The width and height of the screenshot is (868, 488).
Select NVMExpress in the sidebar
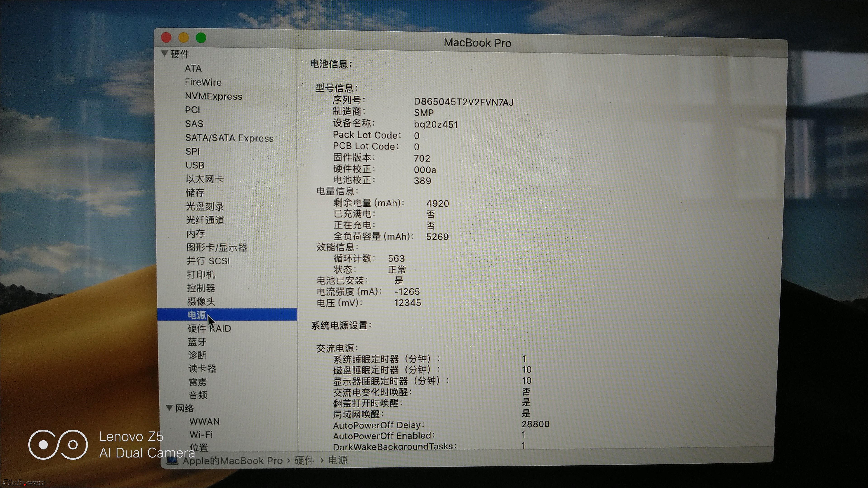coord(213,96)
